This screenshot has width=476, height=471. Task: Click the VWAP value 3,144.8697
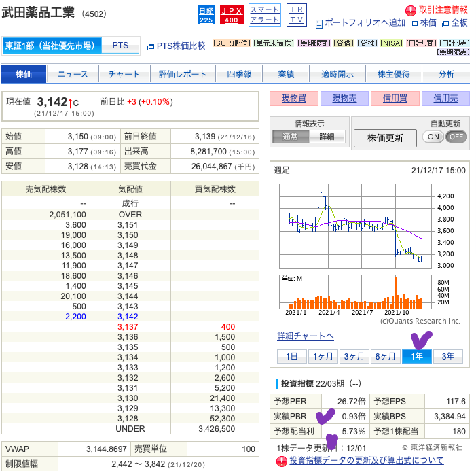pyautogui.click(x=106, y=449)
